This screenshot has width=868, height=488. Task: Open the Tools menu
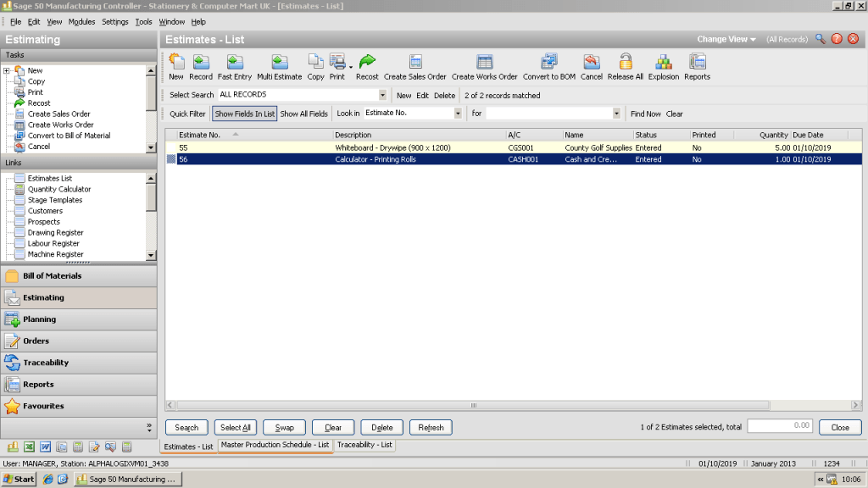tap(143, 22)
